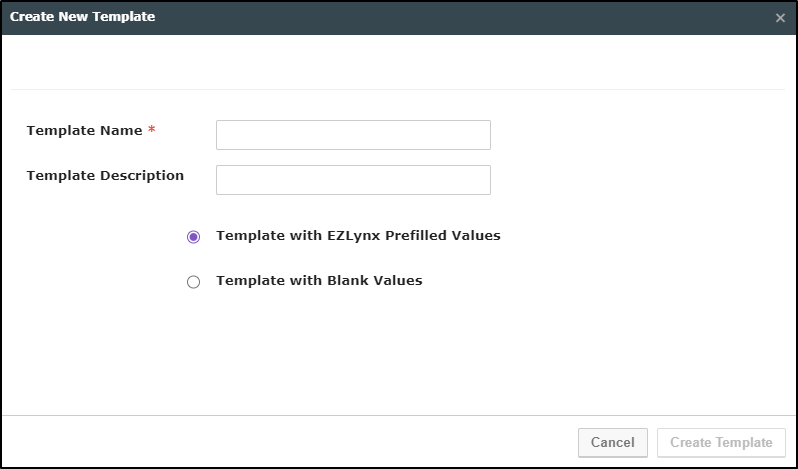Image resolution: width=798 pixels, height=469 pixels.
Task: Close the Create New Template dialog
Action: click(780, 18)
